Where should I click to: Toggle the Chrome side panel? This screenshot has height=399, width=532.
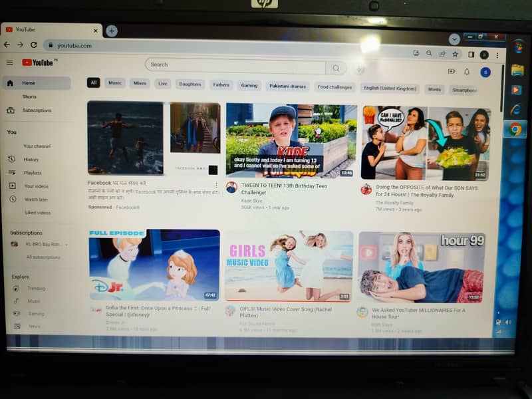pos(471,55)
